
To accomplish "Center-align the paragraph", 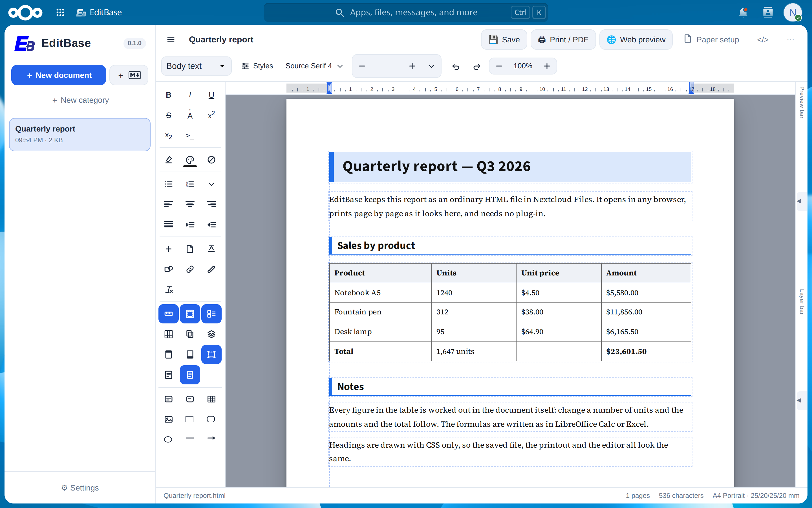I will click(190, 204).
